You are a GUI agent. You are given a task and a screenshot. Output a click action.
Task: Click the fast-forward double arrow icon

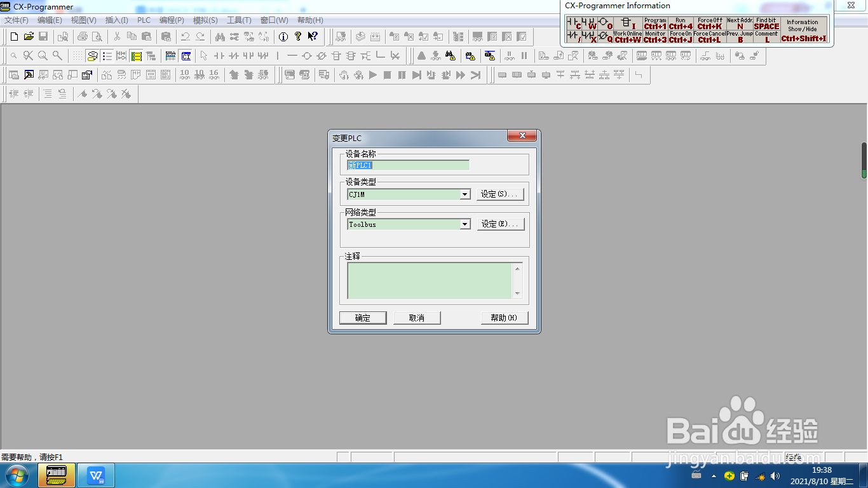461,75
